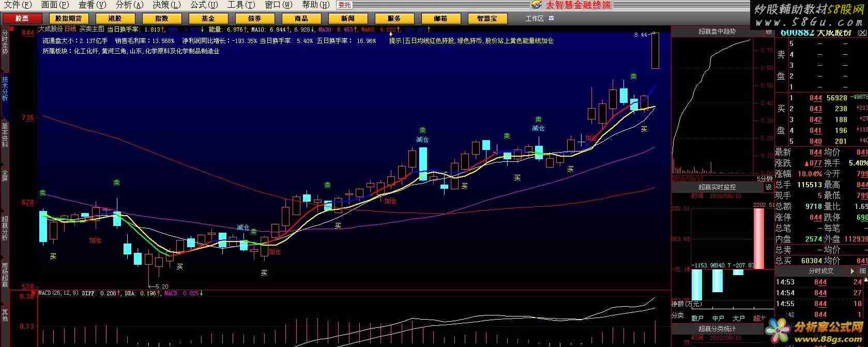
Task: Open the 窗口(W) menu
Action: 279,5
